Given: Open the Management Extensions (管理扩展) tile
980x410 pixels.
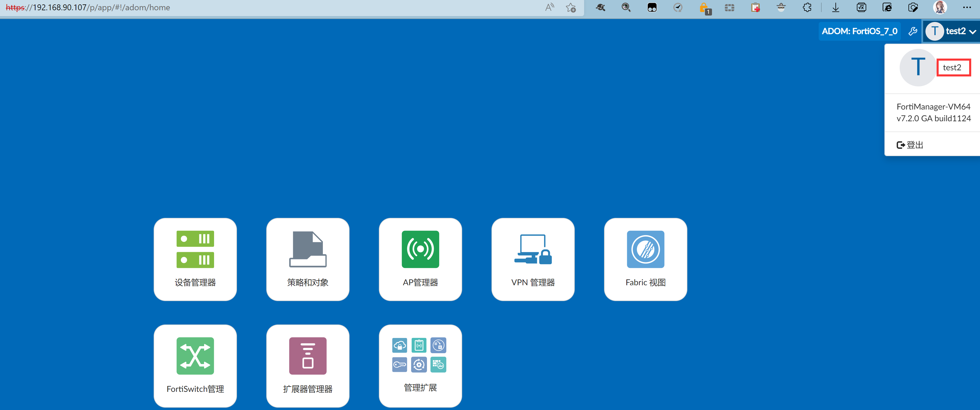Looking at the screenshot, I should [x=420, y=365].
